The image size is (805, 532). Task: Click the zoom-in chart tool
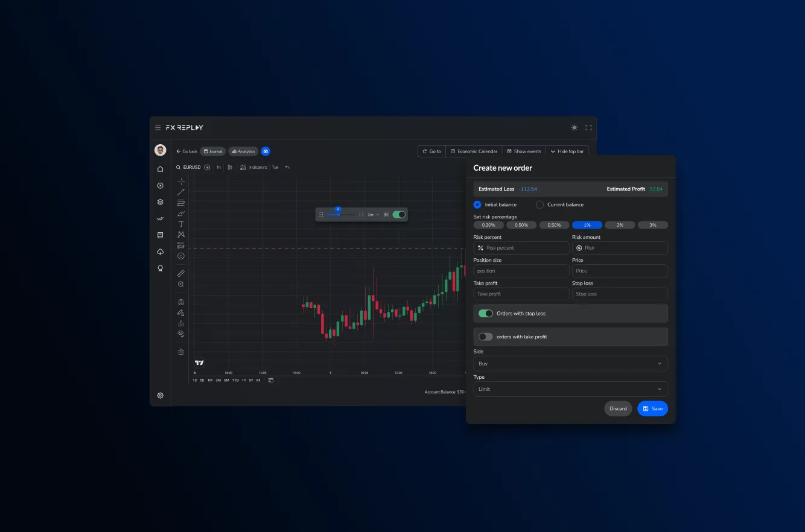[180, 283]
